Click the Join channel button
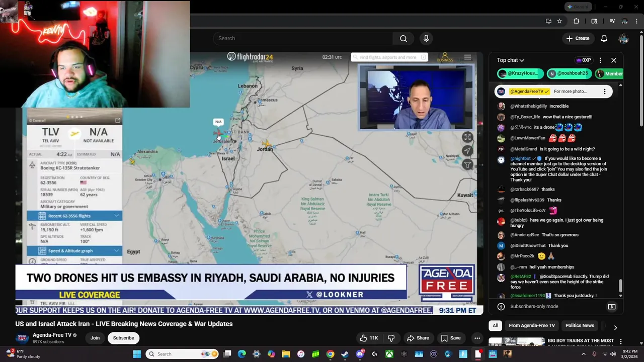This screenshot has height=362, width=644. (95, 338)
